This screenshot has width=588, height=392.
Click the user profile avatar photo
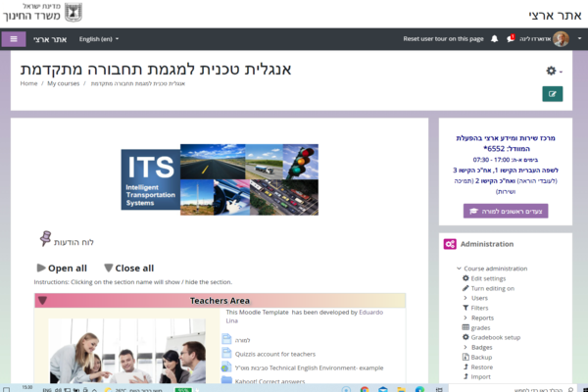pos(561,39)
